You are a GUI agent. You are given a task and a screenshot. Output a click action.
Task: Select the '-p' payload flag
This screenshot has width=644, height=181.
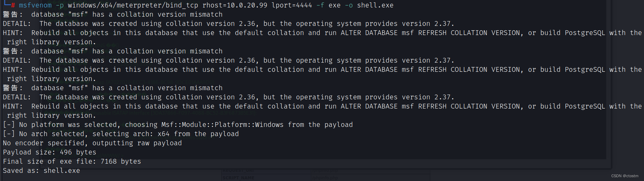point(60,5)
